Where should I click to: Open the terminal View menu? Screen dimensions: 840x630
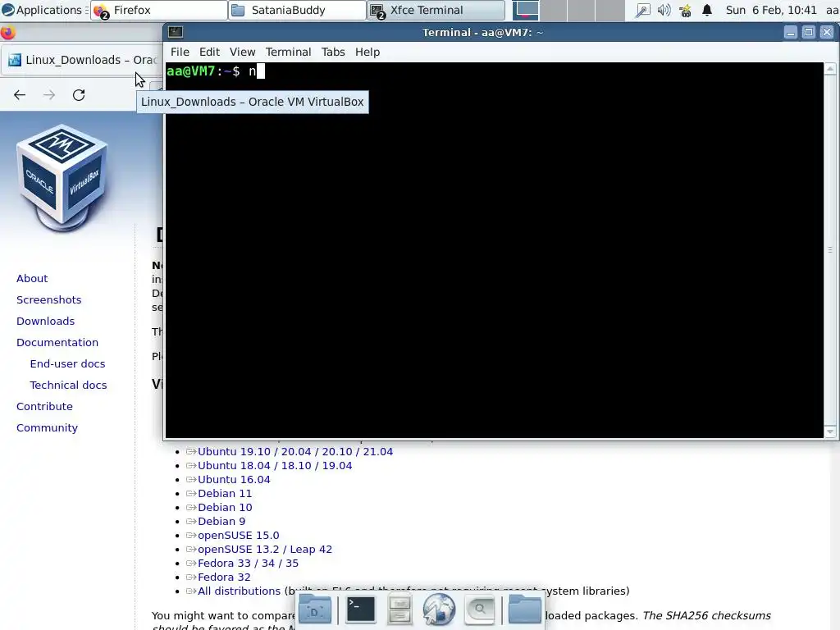[242, 52]
